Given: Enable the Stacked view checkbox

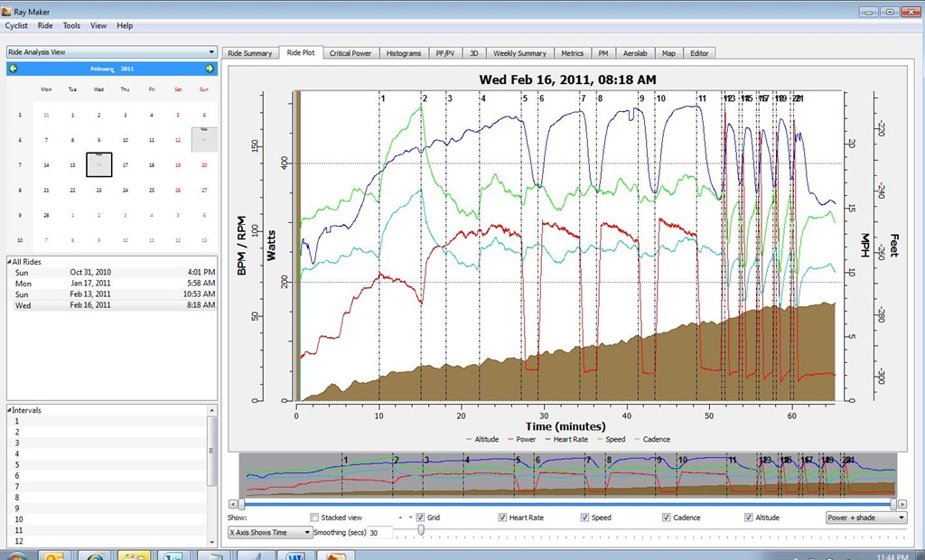Looking at the screenshot, I should coord(314,518).
